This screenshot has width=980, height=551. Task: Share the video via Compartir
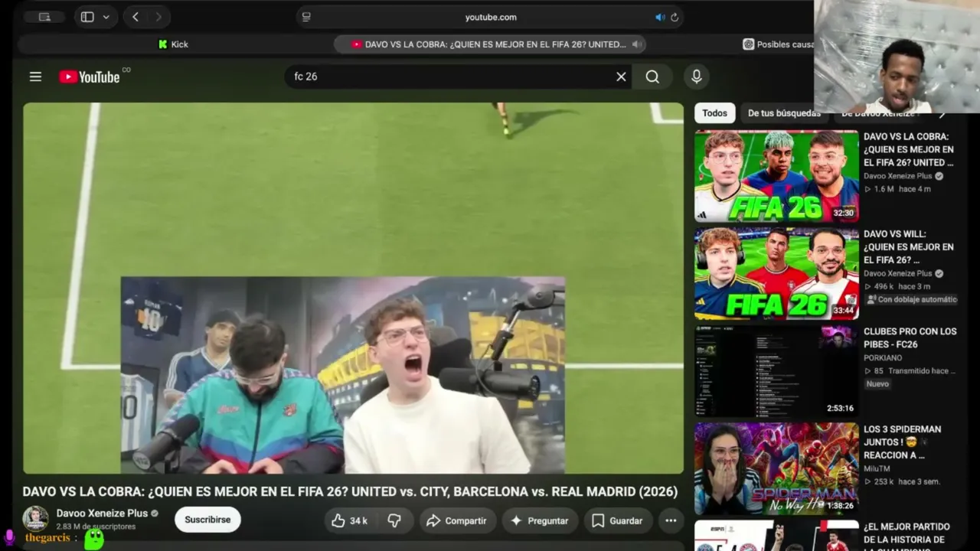tap(456, 520)
